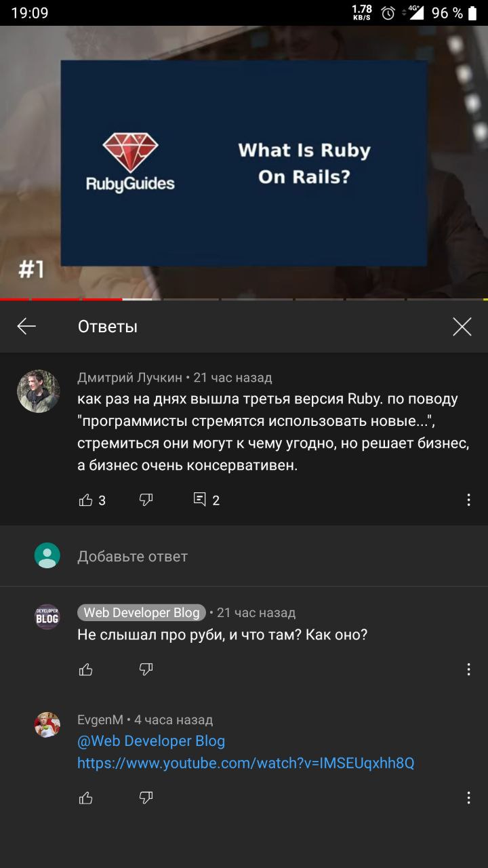Open more options for Дмитрий Лучкин's comment

coord(468,500)
